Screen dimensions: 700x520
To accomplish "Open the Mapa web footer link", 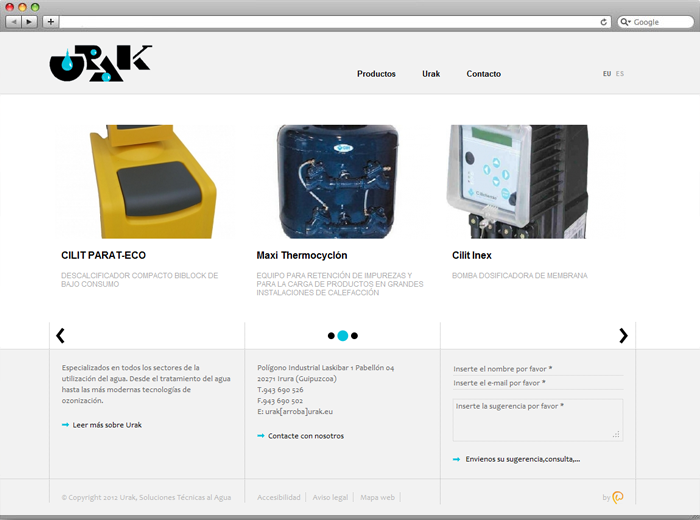I will coord(377,497).
